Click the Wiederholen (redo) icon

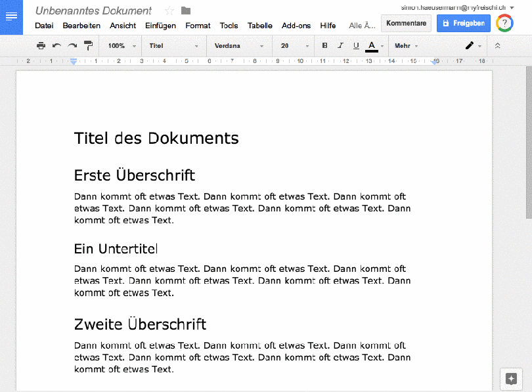click(71, 46)
